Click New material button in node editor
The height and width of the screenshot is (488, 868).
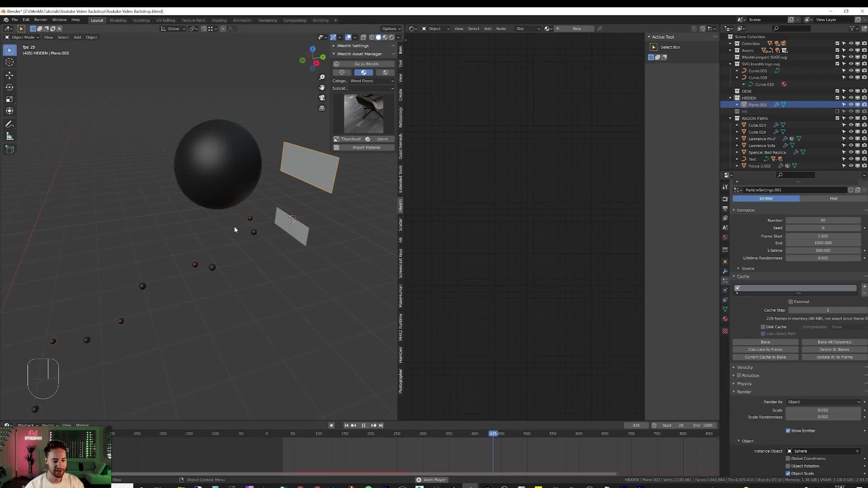(x=576, y=28)
